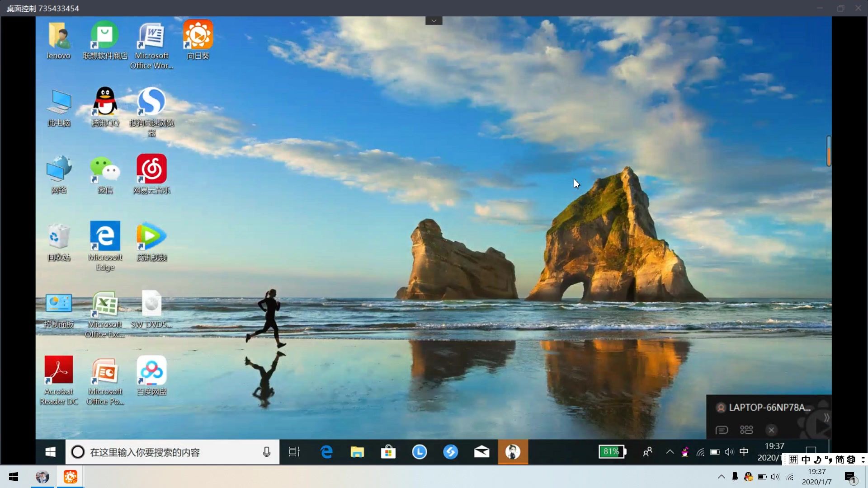Select Acrobat Reader DC desktop shortcut

click(x=59, y=381)
